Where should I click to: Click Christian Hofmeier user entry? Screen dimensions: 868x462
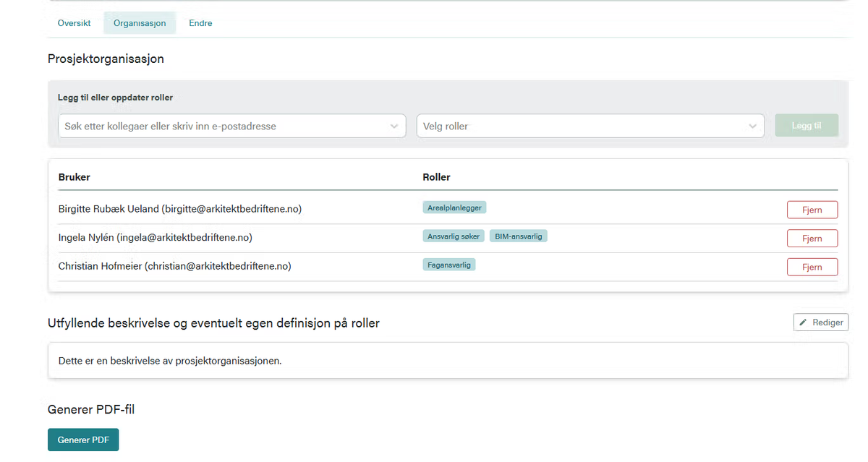point(175,266)
